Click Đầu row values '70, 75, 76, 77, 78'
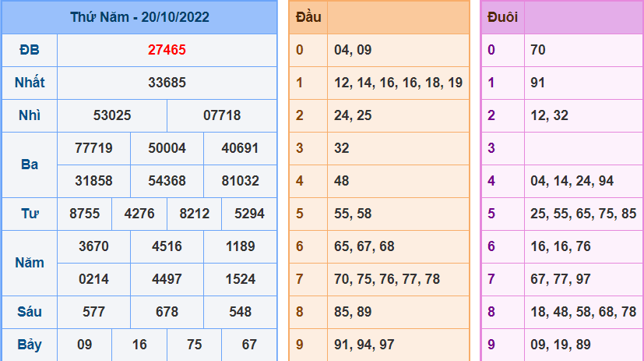 coord(387,279)
